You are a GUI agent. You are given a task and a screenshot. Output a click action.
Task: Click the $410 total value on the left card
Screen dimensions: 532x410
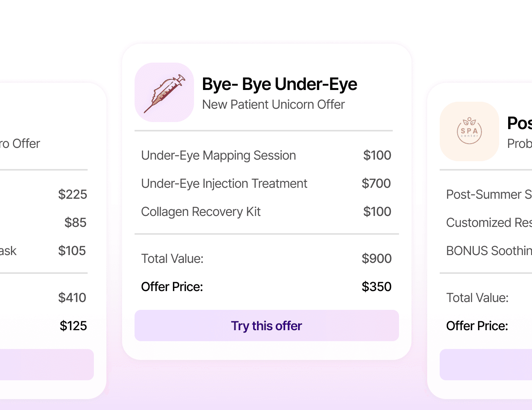[x=72, y=298]
